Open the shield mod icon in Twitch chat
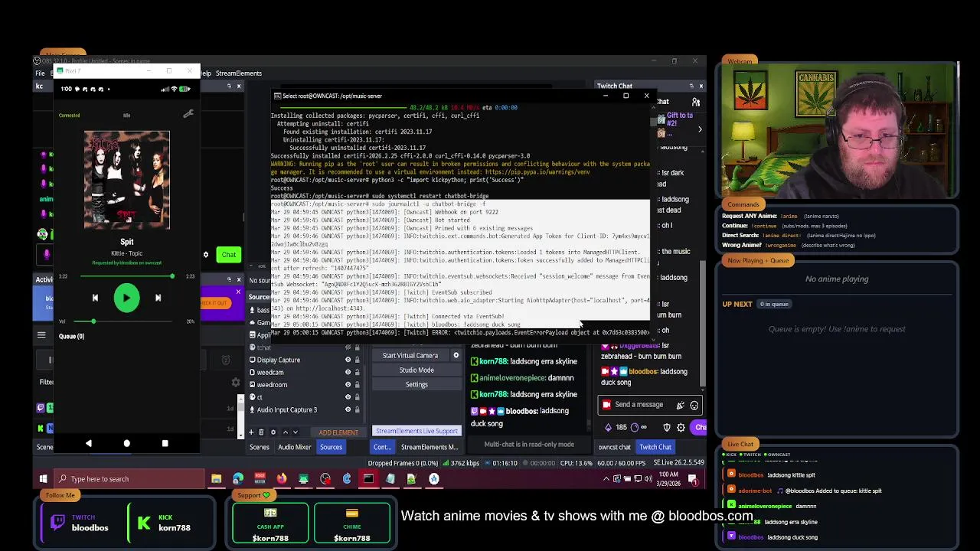Image resolution: width=980 pixels, height=551 pixels. coord(667,427)
